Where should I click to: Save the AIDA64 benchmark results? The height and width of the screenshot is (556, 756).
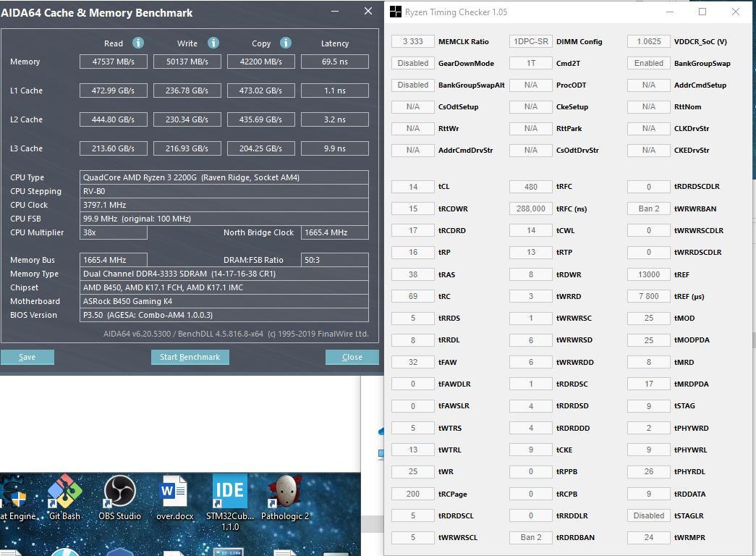point(27,357)
